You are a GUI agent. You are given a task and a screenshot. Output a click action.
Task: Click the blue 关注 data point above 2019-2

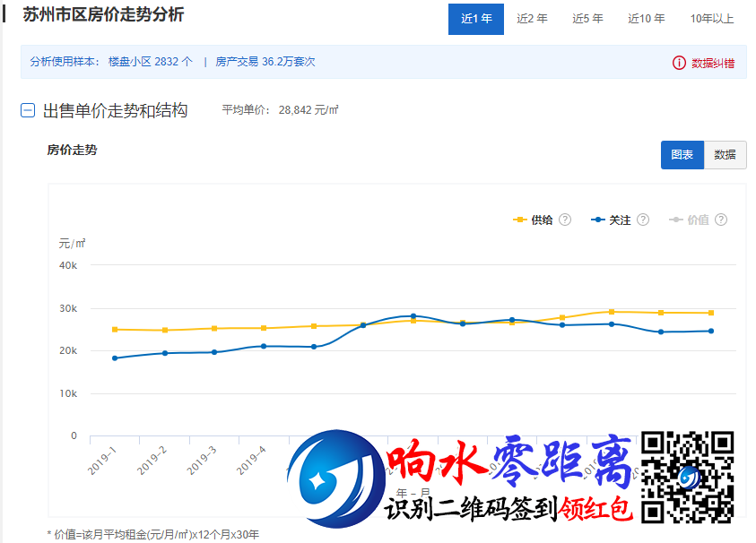165,353
